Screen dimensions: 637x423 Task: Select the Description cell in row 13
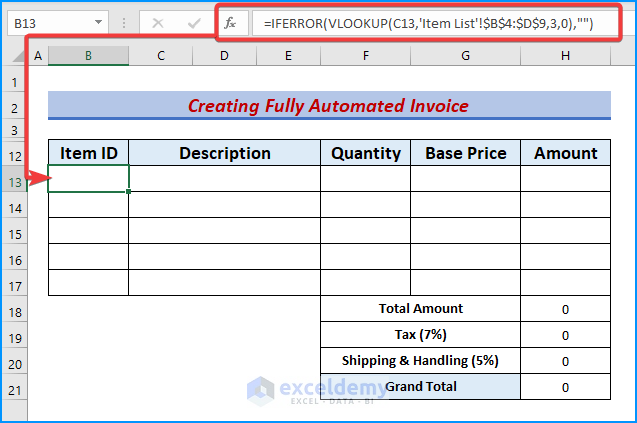[225, 178]
